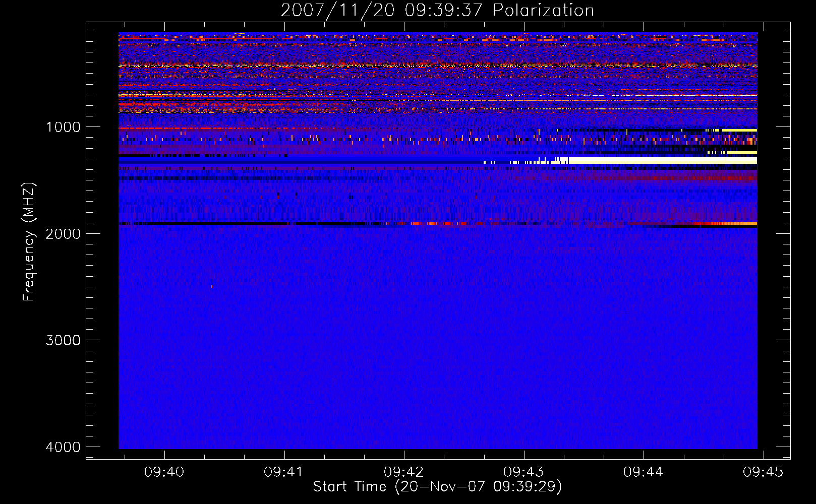Click the yellow band at the right edge near 1000 MHz
Viewport: 816px width, 504px height.
pyautogui.click(x=739, y=130)
